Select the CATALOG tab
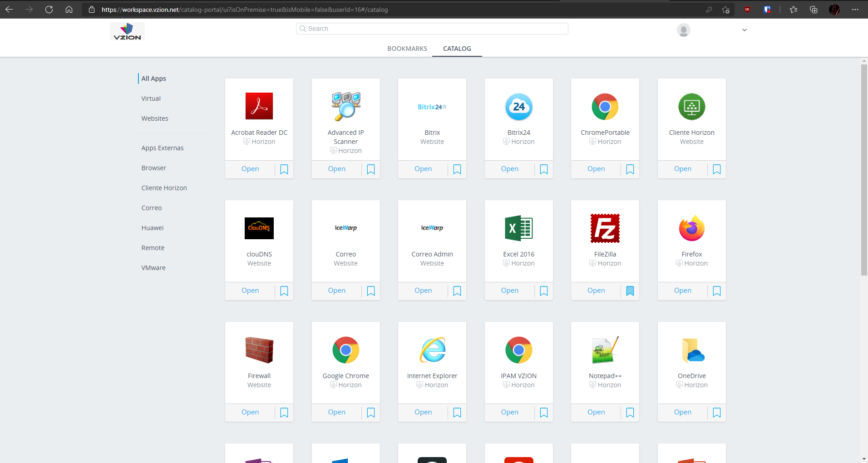868x463 pixels. [457, 49]
